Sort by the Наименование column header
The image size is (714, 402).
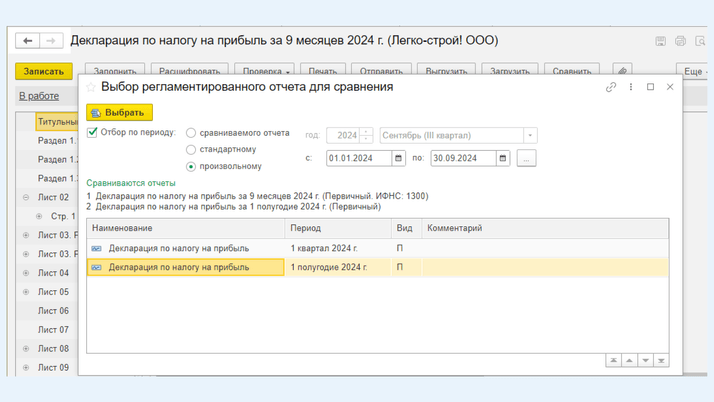point(186,228)
